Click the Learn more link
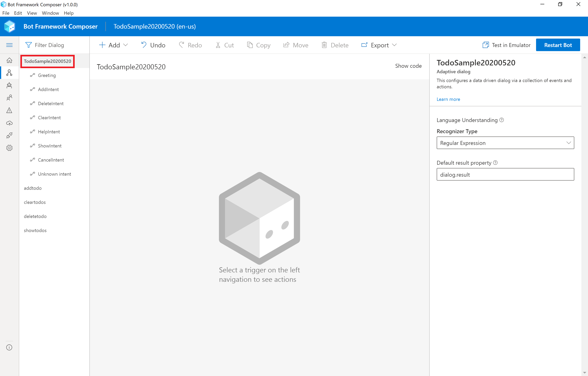Screen dimensions: 588x376 tap(448, 99)
